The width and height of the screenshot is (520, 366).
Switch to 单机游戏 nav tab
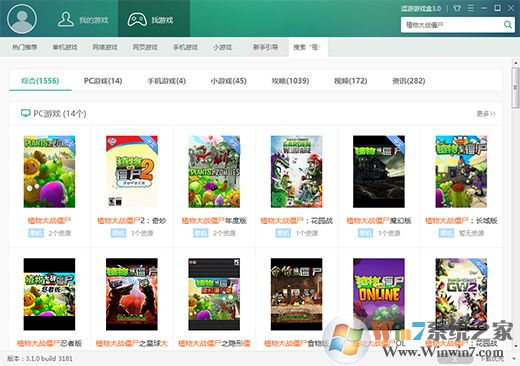coord(65,47)
